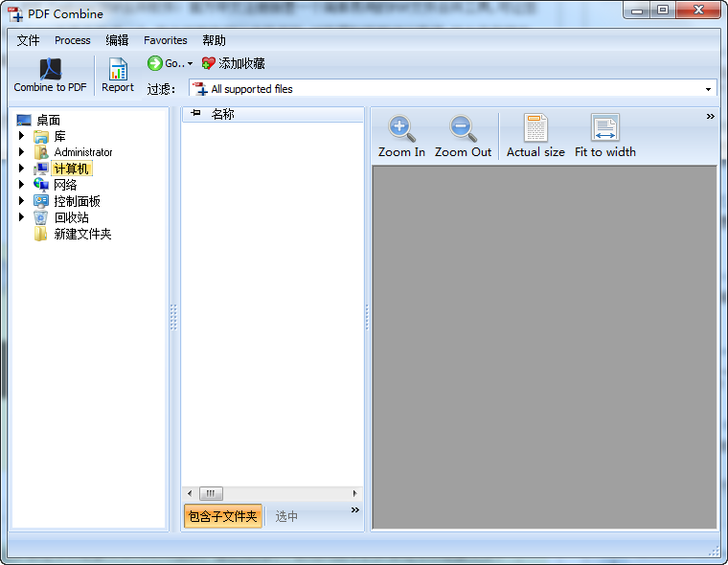This screenshot has width=728, height=565.
Task: Open the All supported files filter dropdown
Action: [709, 89]
